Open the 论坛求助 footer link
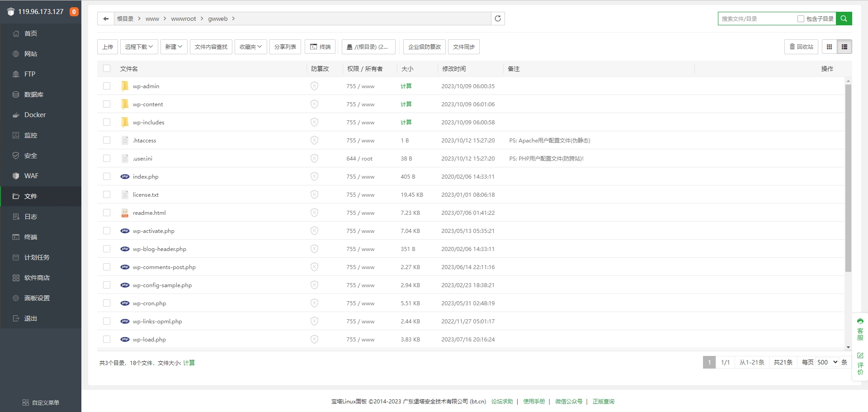This screenshot has height=412, width=868. [x=502, y=401]
